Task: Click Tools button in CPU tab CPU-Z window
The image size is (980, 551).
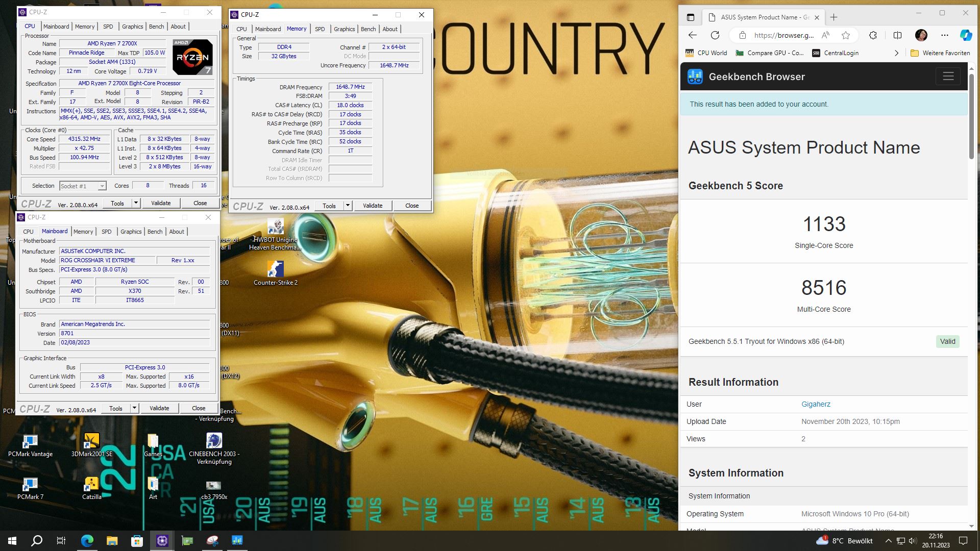Action: (117, 203)
